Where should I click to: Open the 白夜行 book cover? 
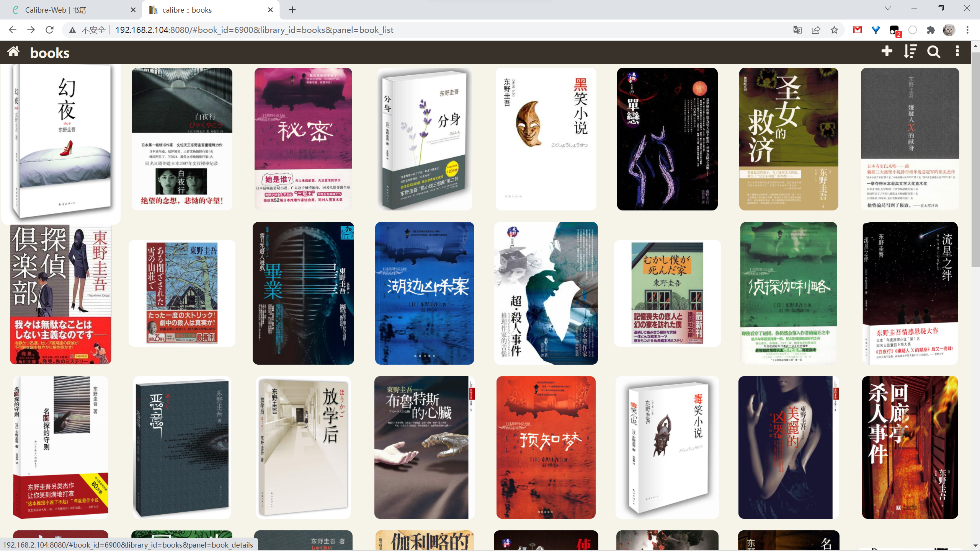(182, 139)
